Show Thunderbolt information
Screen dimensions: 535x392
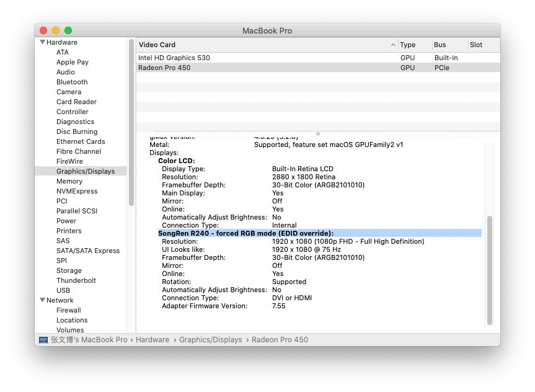click(76, 280)
